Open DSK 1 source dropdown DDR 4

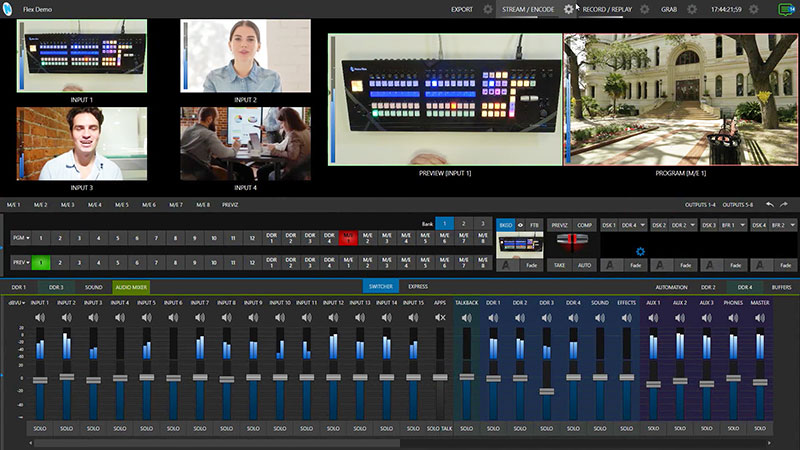pyautogui.click(x=633, y=225)
